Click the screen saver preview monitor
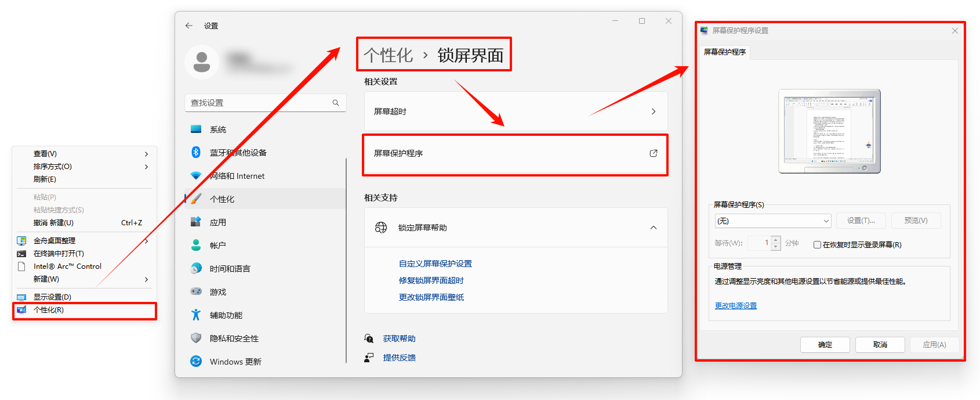Image resolution: width=980 pixels, height=400 pixels. point(829,131)
